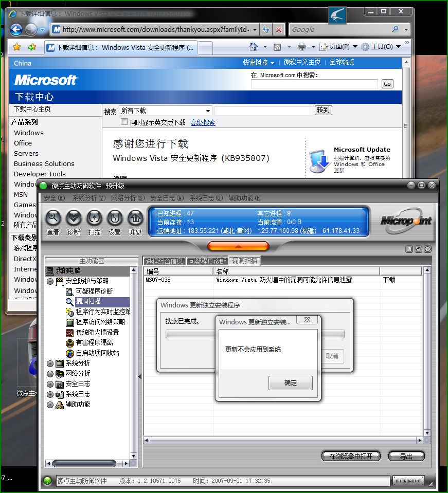Screen dimensions: 448x493
Task: Click the red stop-loading X icon in IE
Action: (279, 29)
